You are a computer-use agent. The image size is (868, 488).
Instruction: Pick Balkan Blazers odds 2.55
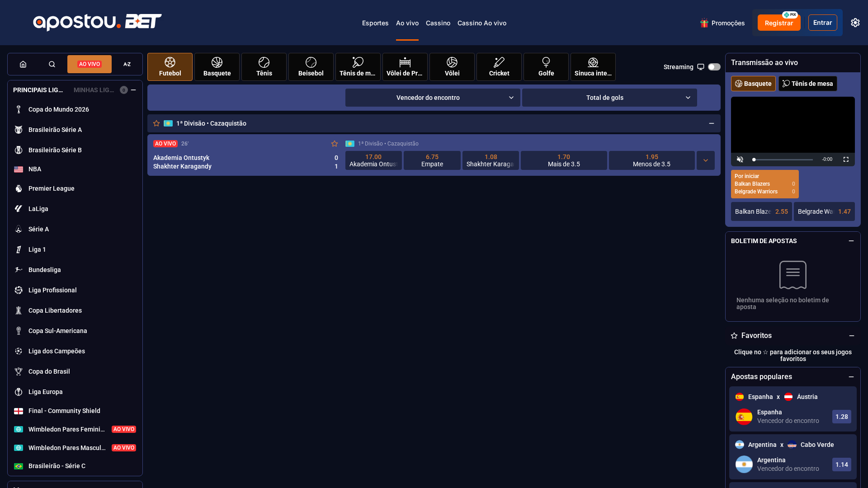click(761, 211)
